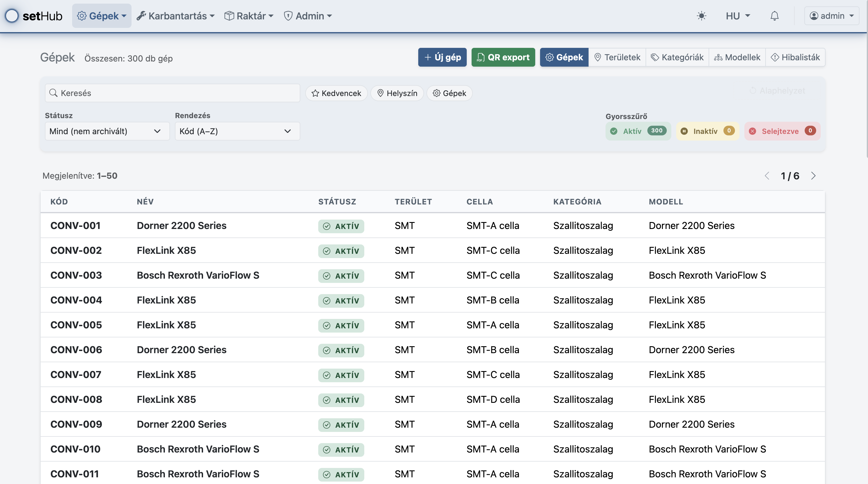Open the Státusz dropdown
Image resolution: width=868 pixels, height=484 pixels.
point(107,131)
